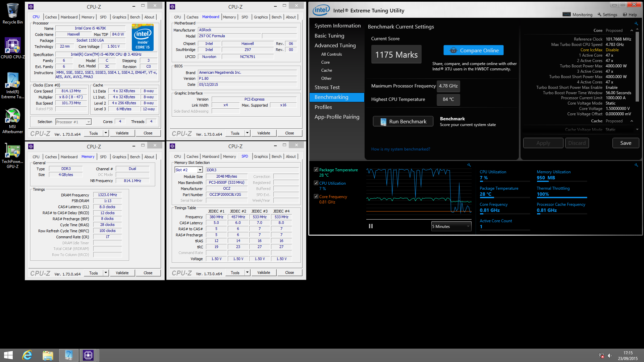Open the Recycle Bin desktop icon

12,13
